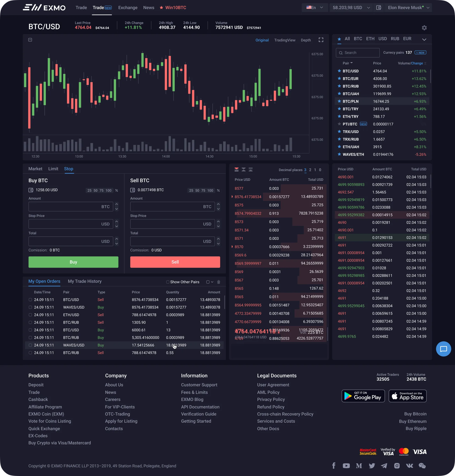Screen dimensions: 455x476
Task: Expand the chart to fullscreen
Action: [321, 40]
